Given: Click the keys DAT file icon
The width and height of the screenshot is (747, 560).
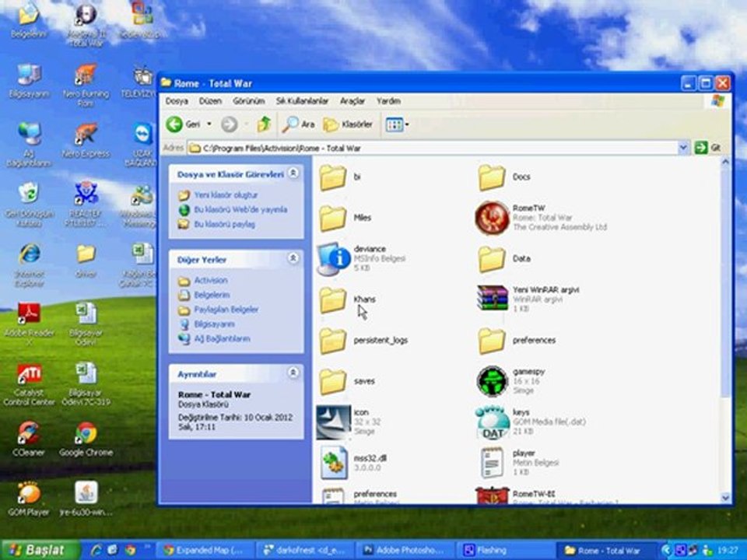Looking at the screenshot, I should click(492, 422).
